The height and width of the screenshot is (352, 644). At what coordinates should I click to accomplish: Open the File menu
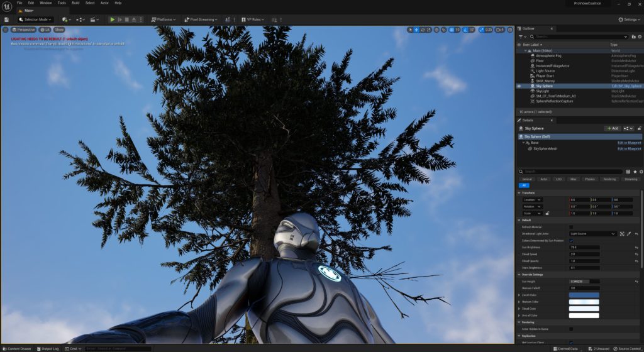(x=19, y=3)
